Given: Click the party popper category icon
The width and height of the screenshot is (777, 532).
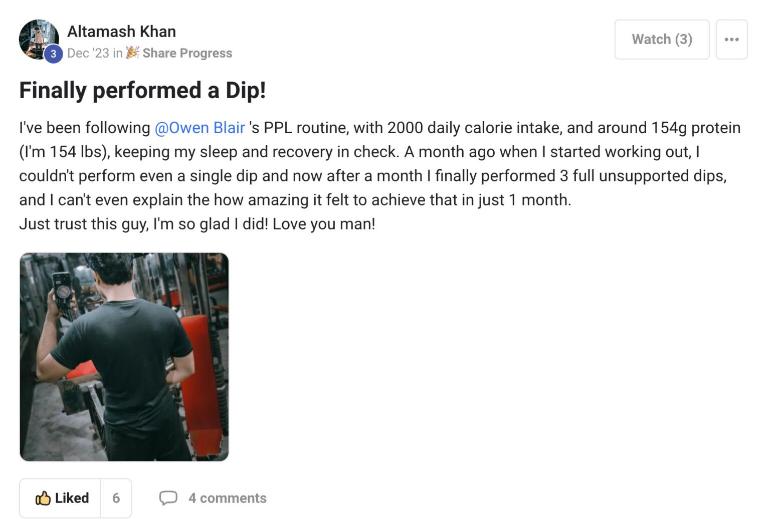Looking at the screenshot, I should pos(132,53).
